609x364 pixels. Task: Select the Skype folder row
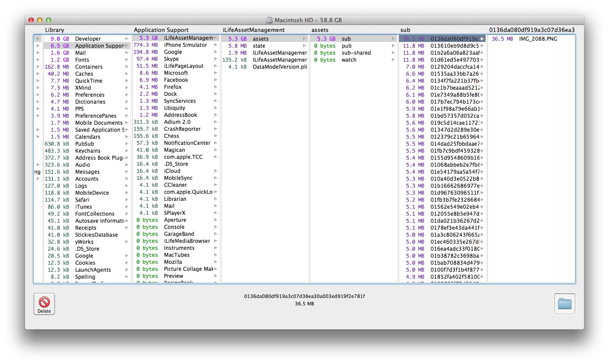[x=171, y=59]
